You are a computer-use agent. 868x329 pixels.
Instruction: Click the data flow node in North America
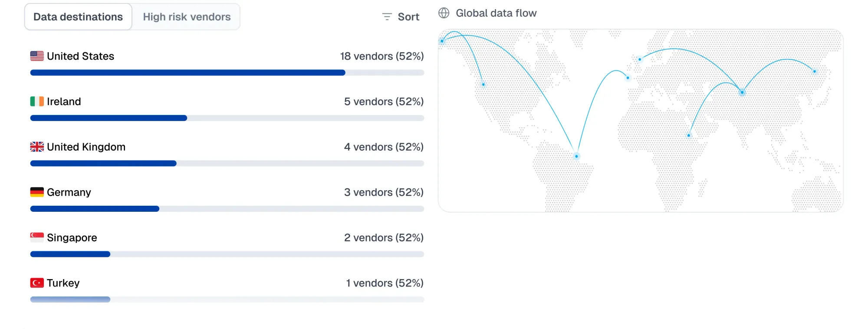point(483,84)
